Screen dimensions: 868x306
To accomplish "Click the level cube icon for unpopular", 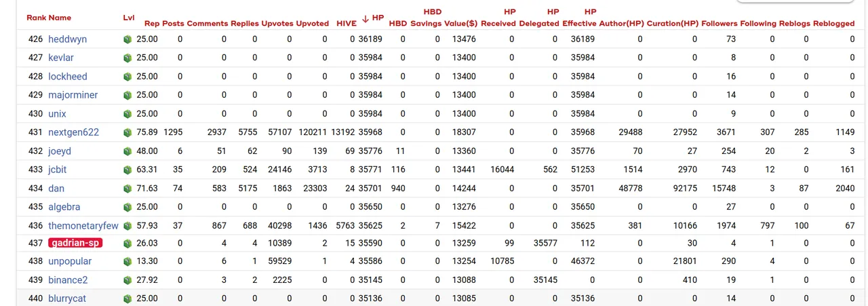I will [x=127, y=261].
